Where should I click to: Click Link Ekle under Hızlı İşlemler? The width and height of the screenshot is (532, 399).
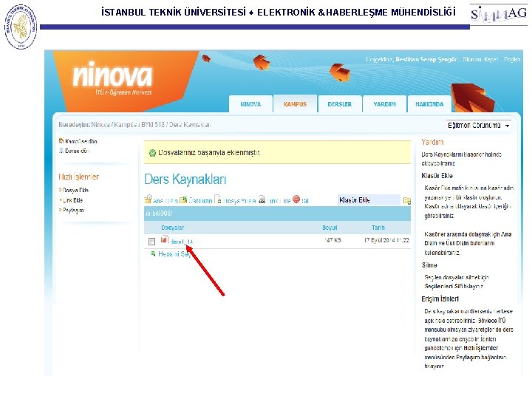[x=72, y=200]
